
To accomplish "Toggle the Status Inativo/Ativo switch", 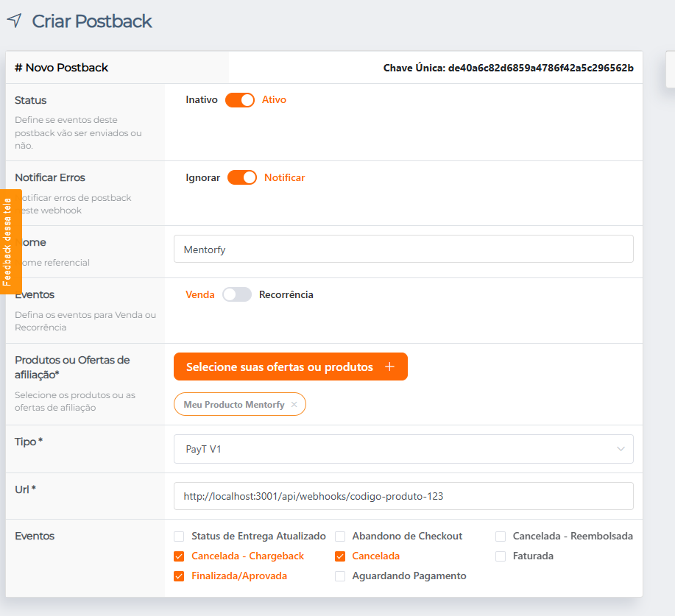I will (240, 100).
